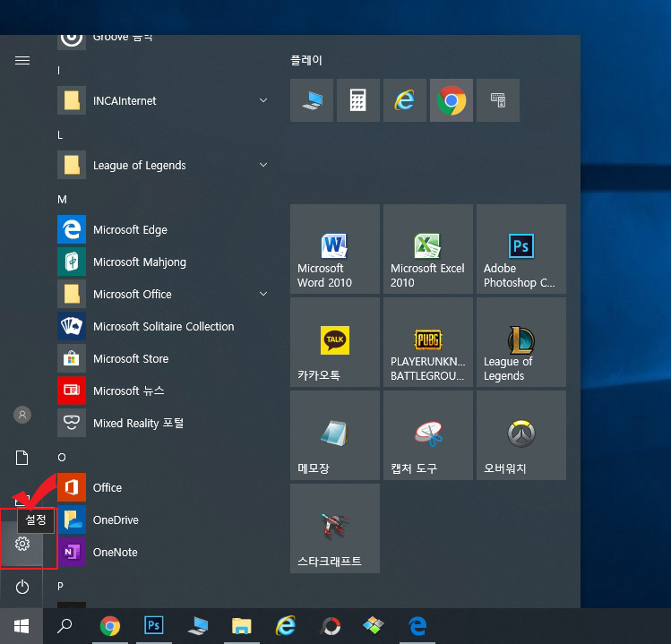Launch PLAYERUNKNOWN'S BATTLEGROUNDS tile

[428, 342]
